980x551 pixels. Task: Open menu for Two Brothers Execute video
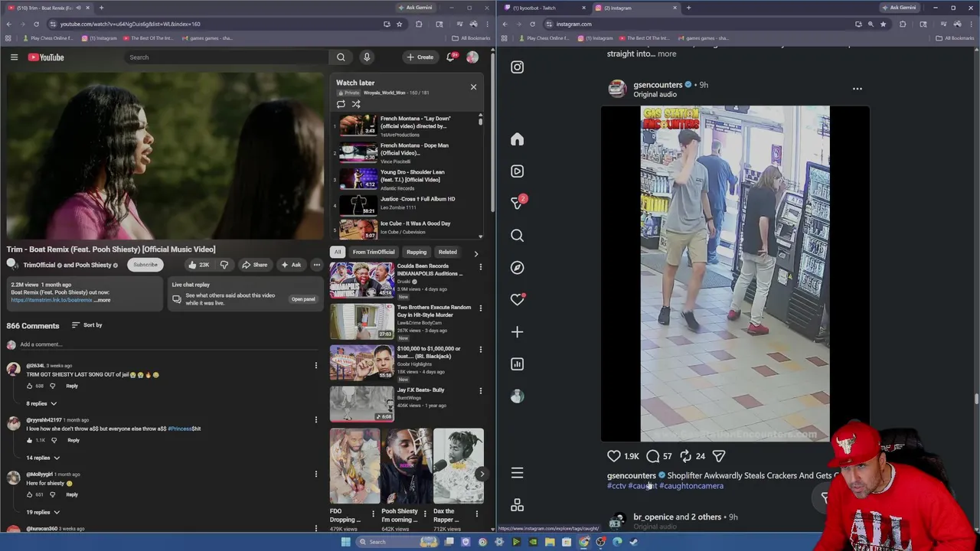(x=480, y=308)
